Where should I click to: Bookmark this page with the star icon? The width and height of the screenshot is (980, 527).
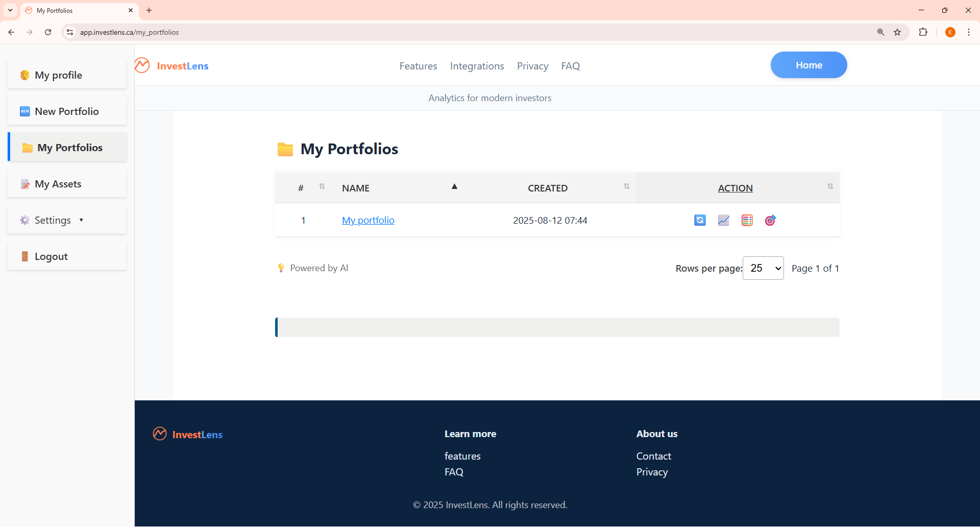click(x=897, y=32)
